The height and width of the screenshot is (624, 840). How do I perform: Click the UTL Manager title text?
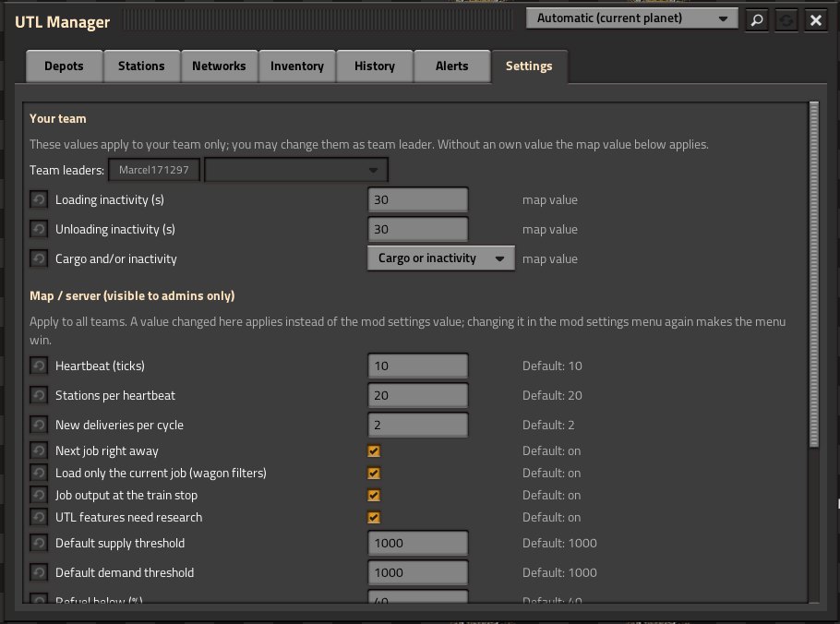pyautogui.click(x=62, y=22)
